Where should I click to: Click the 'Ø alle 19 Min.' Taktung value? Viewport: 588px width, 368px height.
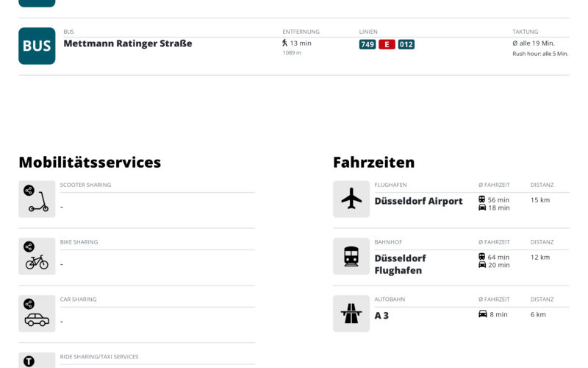(534, 43)
